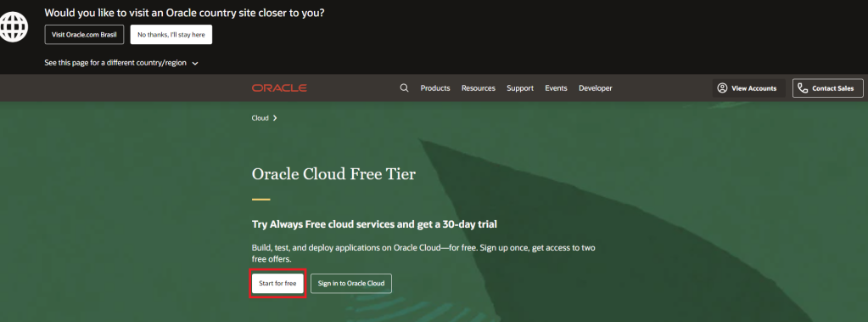Click the 'Would you like to visit' banner text
The width and height of the screenshot is (868, 322).
click(184, 12)
